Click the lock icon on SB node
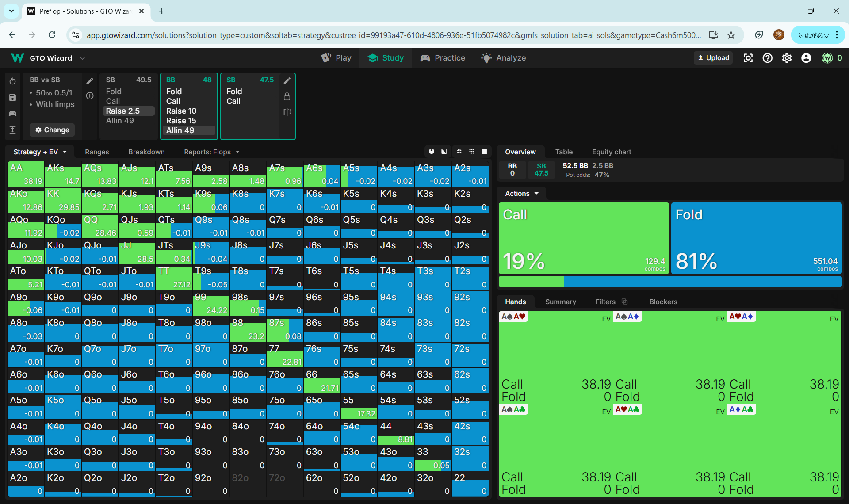This screenshot has height=504, width=849. [287, 96]
